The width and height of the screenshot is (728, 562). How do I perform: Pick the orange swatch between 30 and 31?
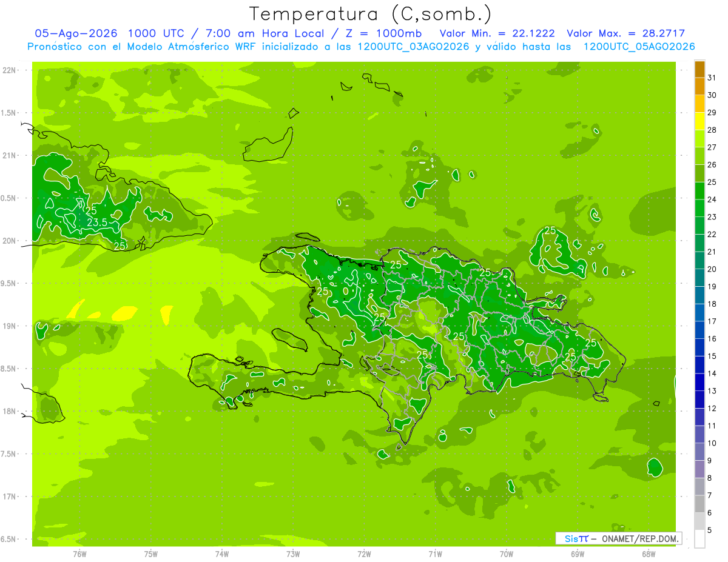699,86
